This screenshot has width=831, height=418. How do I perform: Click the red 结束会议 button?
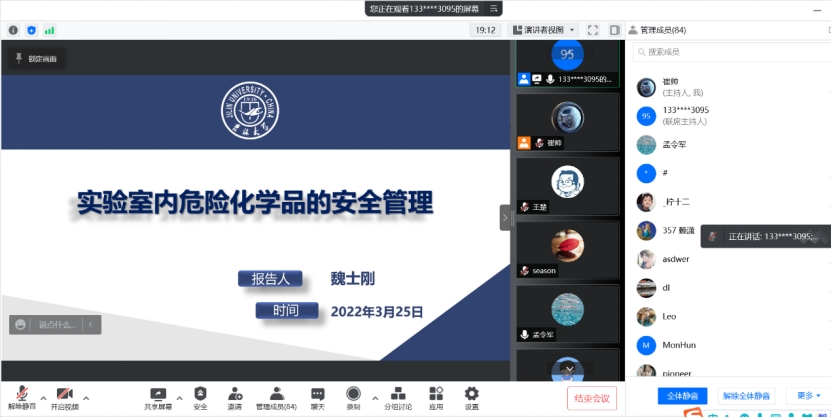(592, 398)
